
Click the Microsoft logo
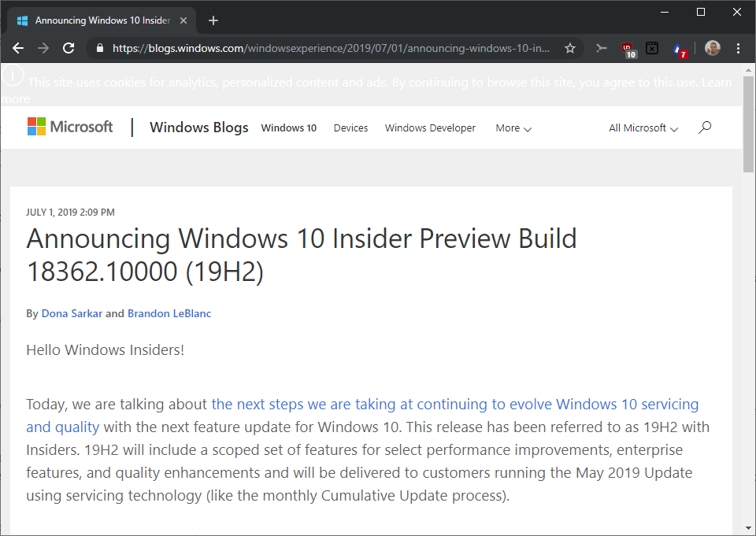(x=70, y=127)
